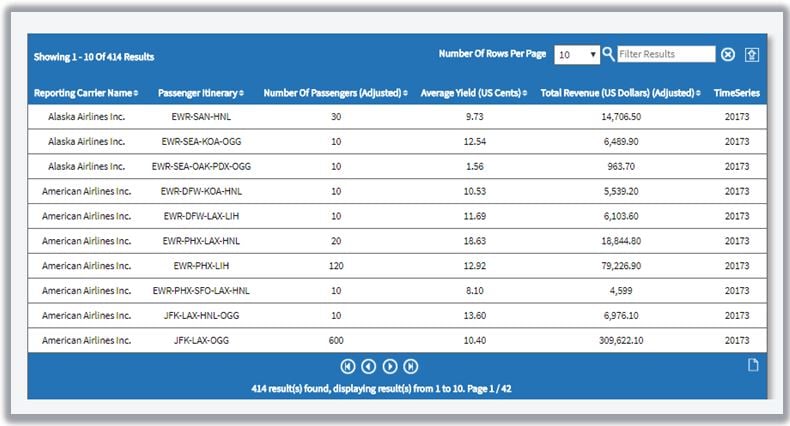Select the EWR-SAN-HNL itinerary cell

(201, 117)
